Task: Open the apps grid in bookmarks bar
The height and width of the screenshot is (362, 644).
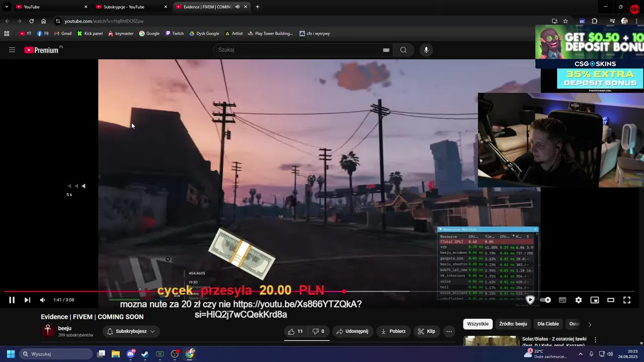Action: [x=7, y=34]
